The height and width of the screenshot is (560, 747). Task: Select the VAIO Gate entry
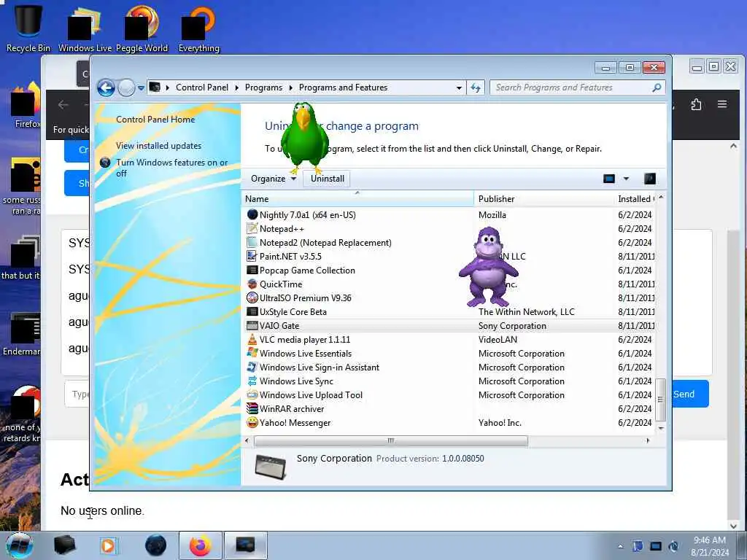click(x=451, y=326)
